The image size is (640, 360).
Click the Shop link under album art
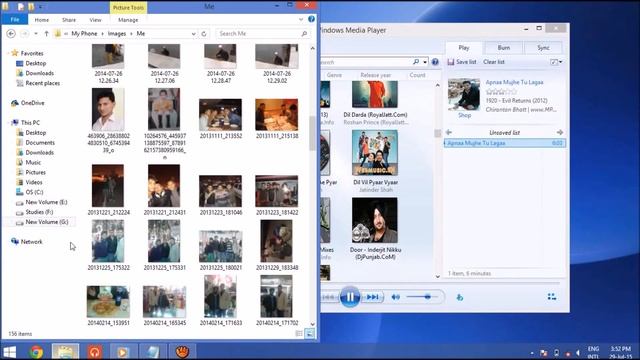[464, 116]
